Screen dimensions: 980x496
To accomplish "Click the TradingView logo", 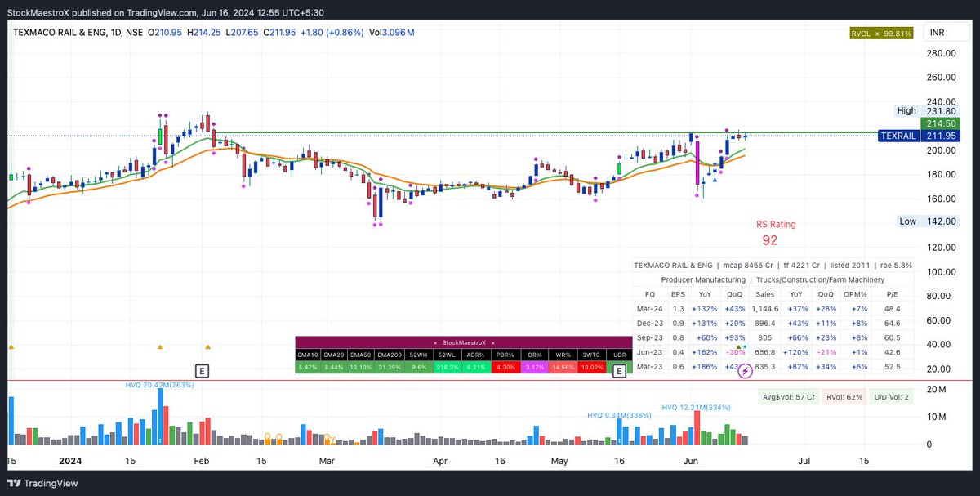I will pyautogui.click(x=44, y=483).
